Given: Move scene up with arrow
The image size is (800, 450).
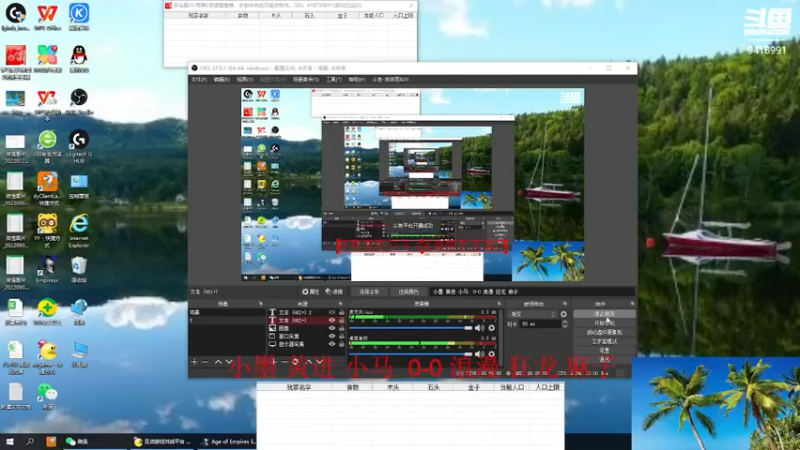Looking at the screenshot, I should (218, 362).
